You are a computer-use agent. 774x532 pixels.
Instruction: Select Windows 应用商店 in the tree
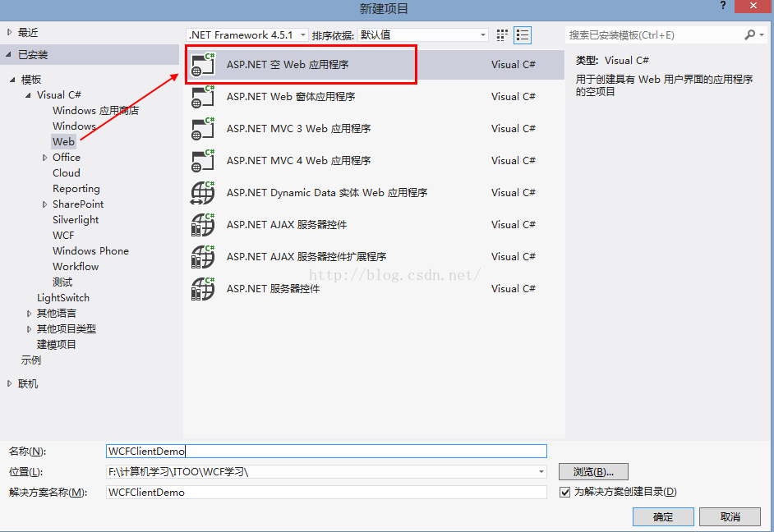[96, 111]
